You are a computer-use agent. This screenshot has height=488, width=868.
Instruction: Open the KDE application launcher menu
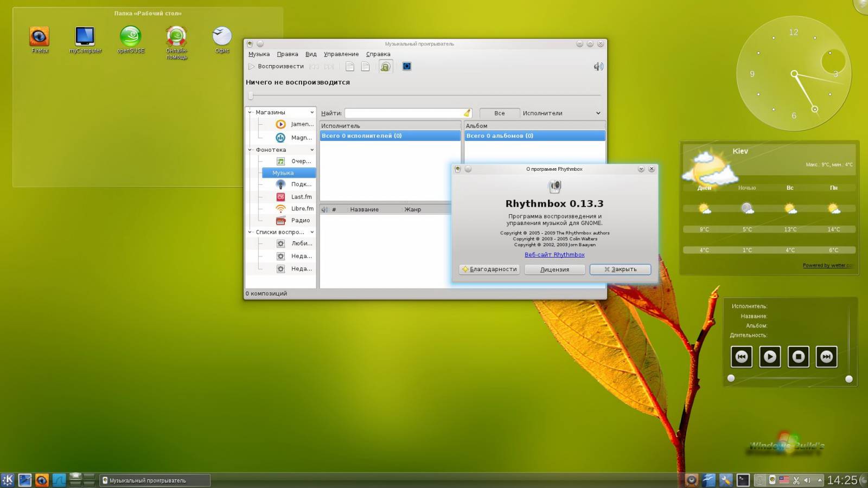tap(8, 480)
